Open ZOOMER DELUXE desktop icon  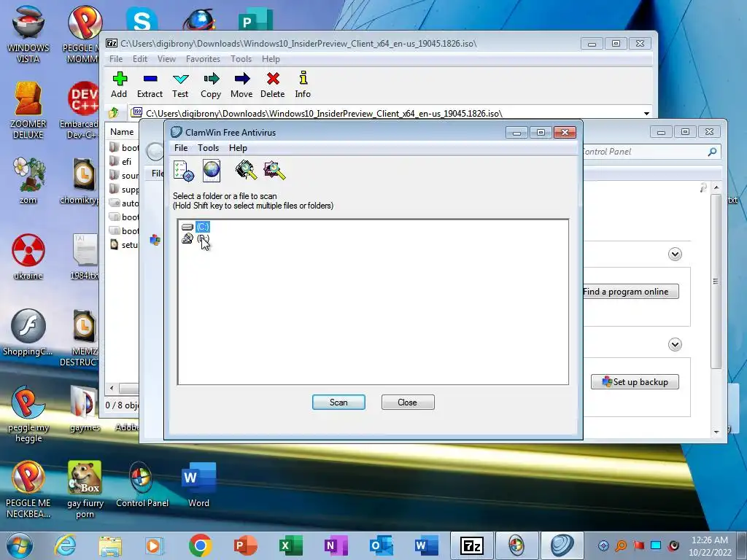coord(28,111)
